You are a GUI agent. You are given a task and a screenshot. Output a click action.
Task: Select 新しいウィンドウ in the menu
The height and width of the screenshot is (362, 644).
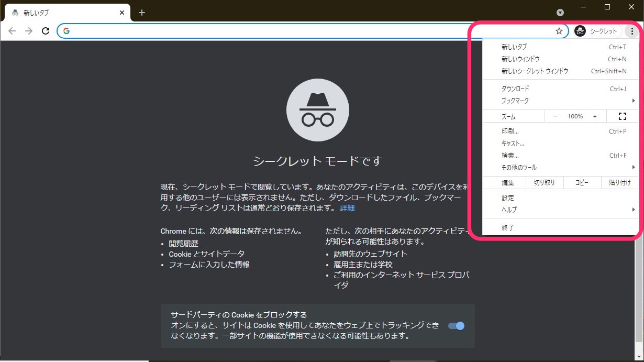pos(560,59)
